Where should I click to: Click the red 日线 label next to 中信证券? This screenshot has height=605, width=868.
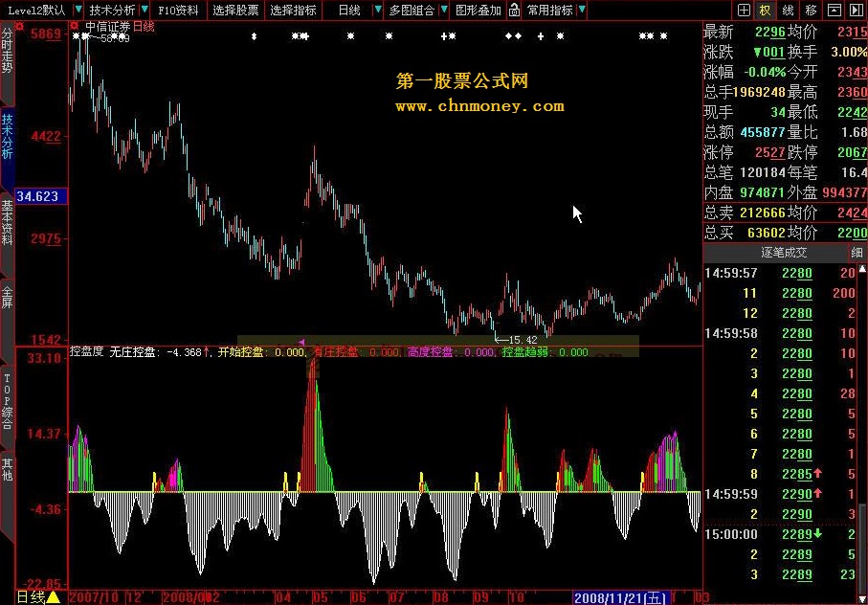point(144,26)
